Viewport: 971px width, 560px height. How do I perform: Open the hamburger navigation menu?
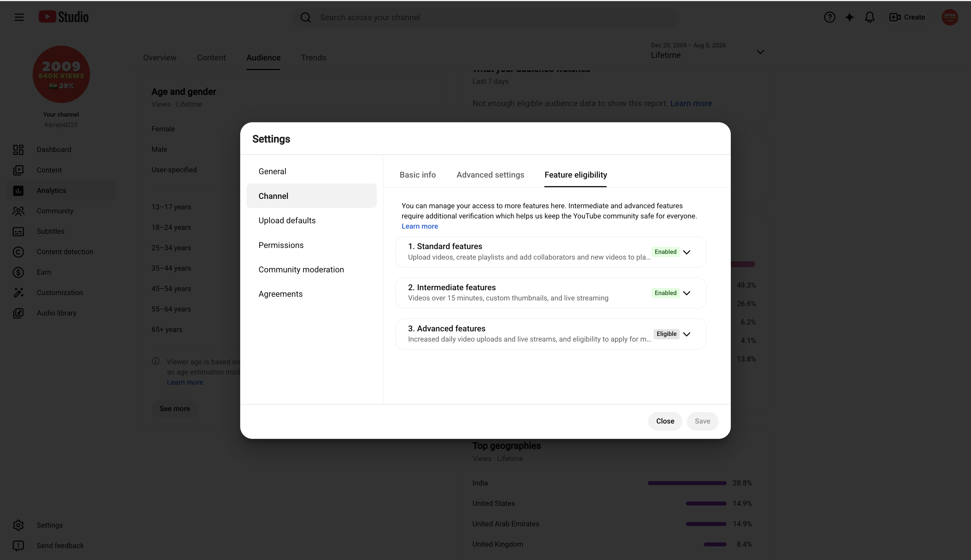[x=19, y=17]
